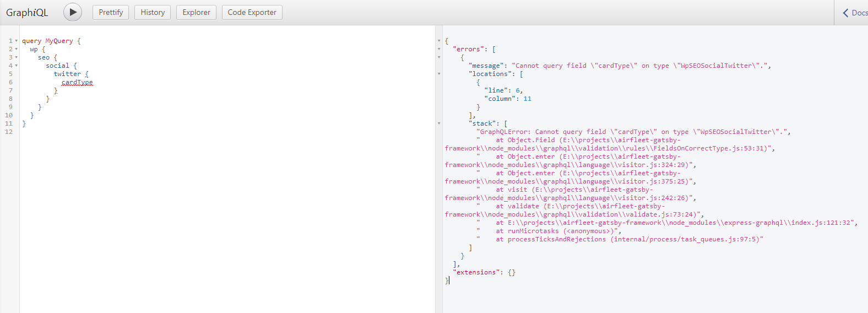This screenshot has width=868, height=313.
Task: Click the Prettify button
Action: [111, 12]
